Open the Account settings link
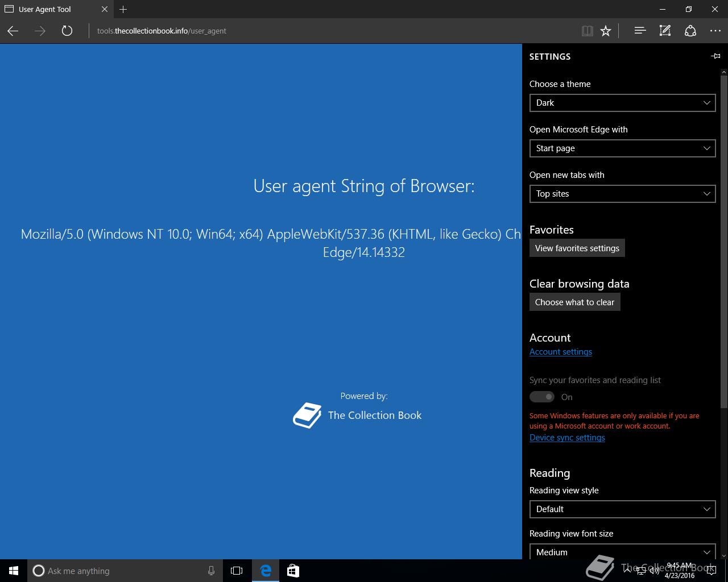 point(561,352)
